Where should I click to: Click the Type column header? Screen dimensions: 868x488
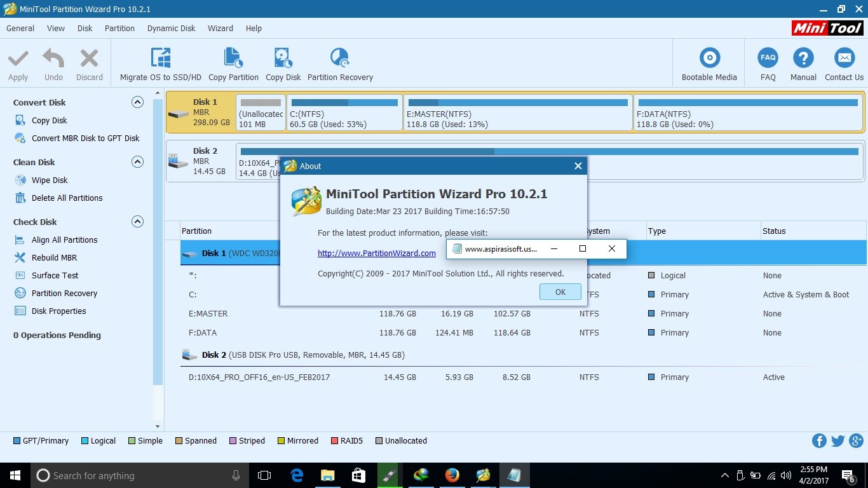coord(657,231)
